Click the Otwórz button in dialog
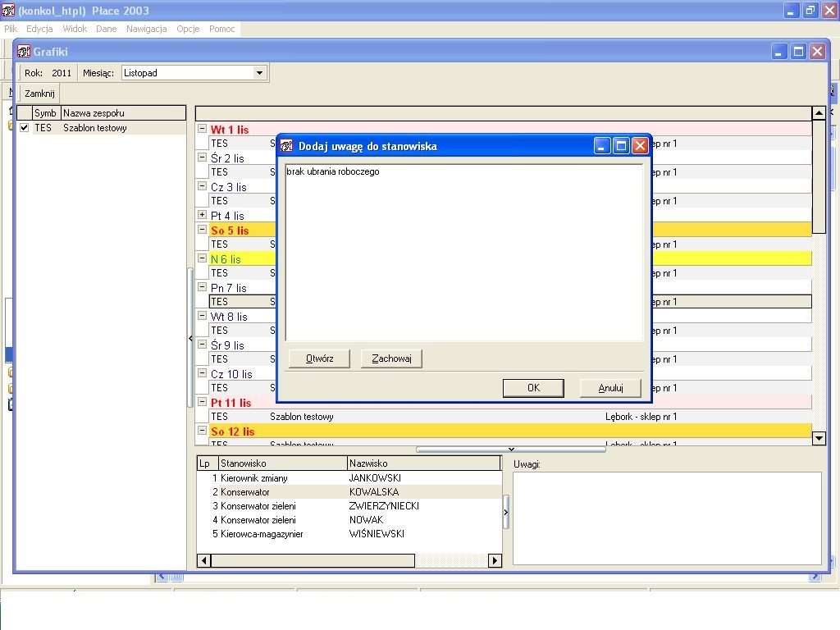 [x=319, y=359]
